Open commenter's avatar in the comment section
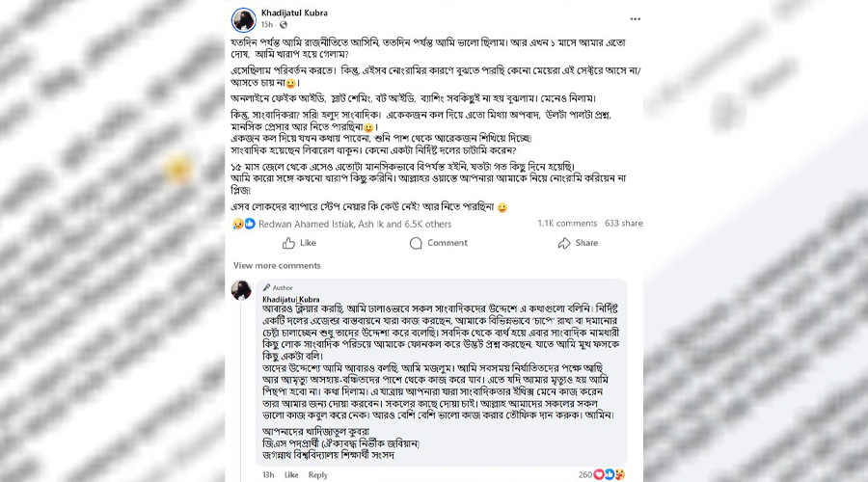Screen dimensions: 868x482 (241, 290)
